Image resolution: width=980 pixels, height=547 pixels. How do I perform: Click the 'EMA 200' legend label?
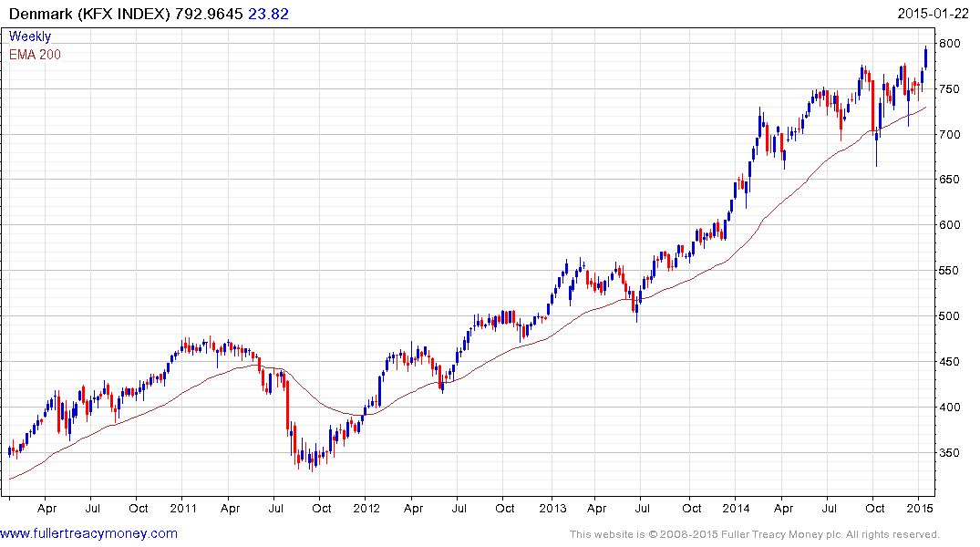point(35,55)
